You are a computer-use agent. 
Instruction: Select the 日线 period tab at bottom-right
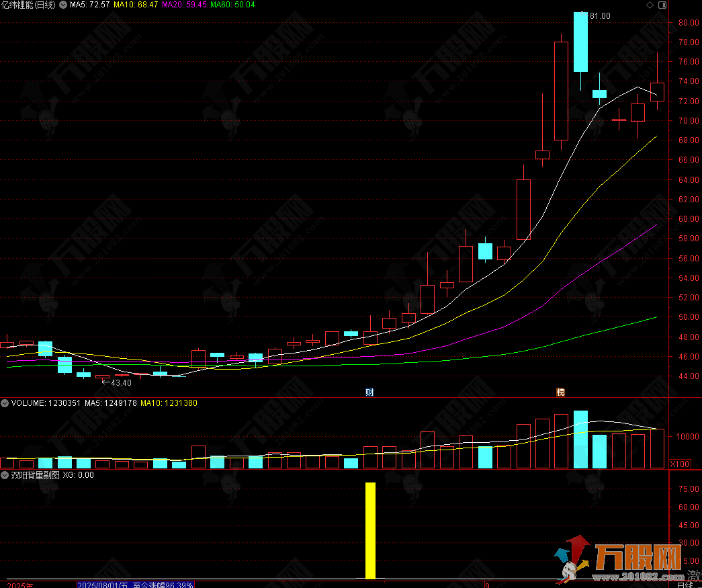click(x=685, y=585)
